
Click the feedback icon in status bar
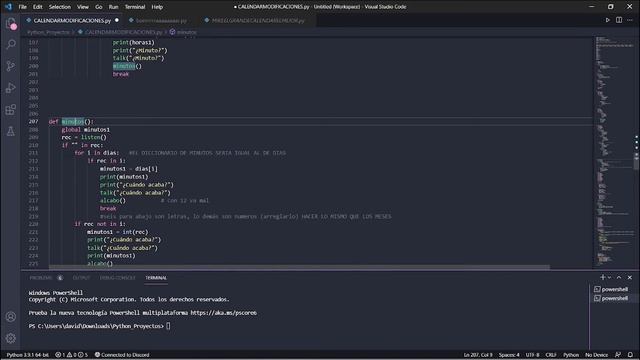(x=618, y=355)
